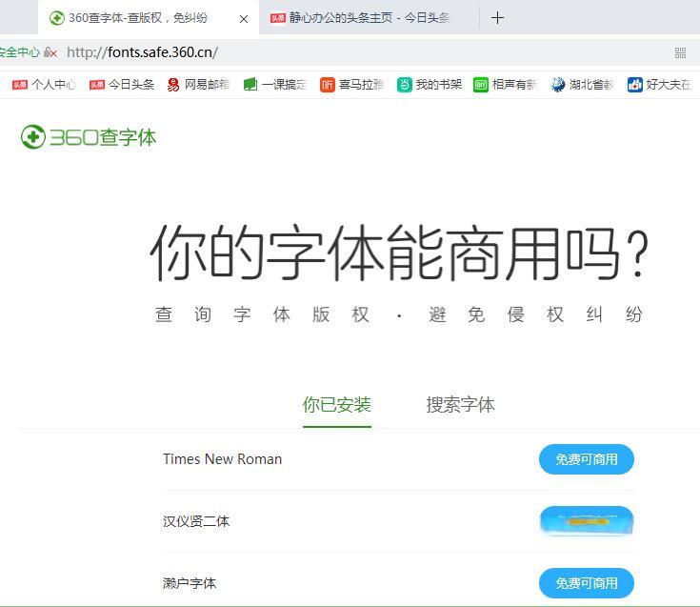700x607 pixels.
Task: Open 相声有新 bookmark
Action: pyautogui.click(x=505, y=85)
